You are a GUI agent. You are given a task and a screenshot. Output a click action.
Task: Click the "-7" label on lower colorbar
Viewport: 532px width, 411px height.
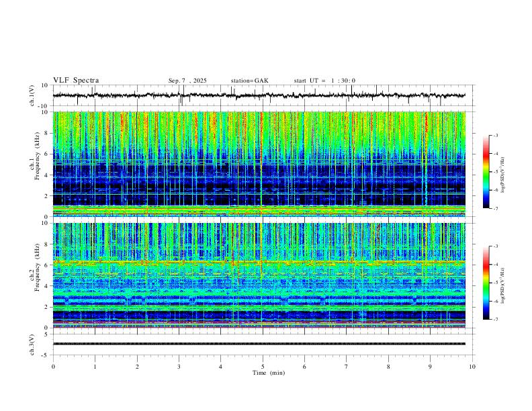pyautogui.click(x=495, y=320)
